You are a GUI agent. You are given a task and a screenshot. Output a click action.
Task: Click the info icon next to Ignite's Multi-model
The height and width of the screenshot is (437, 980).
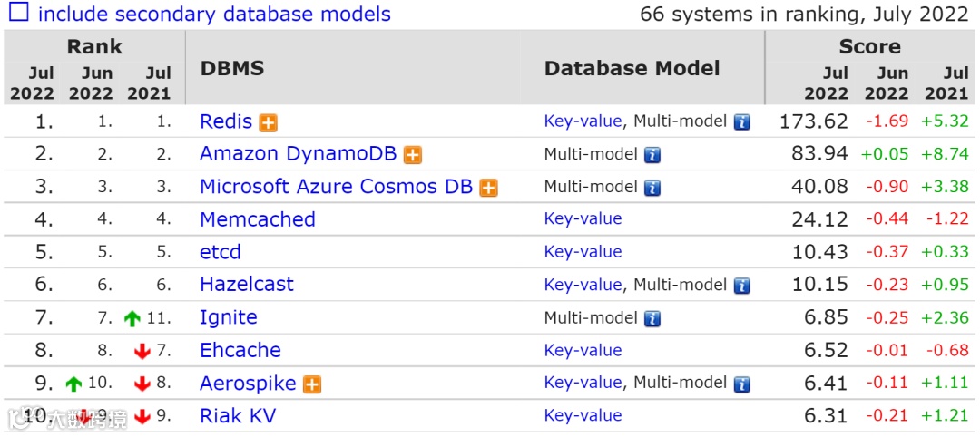tap(652, 318)
